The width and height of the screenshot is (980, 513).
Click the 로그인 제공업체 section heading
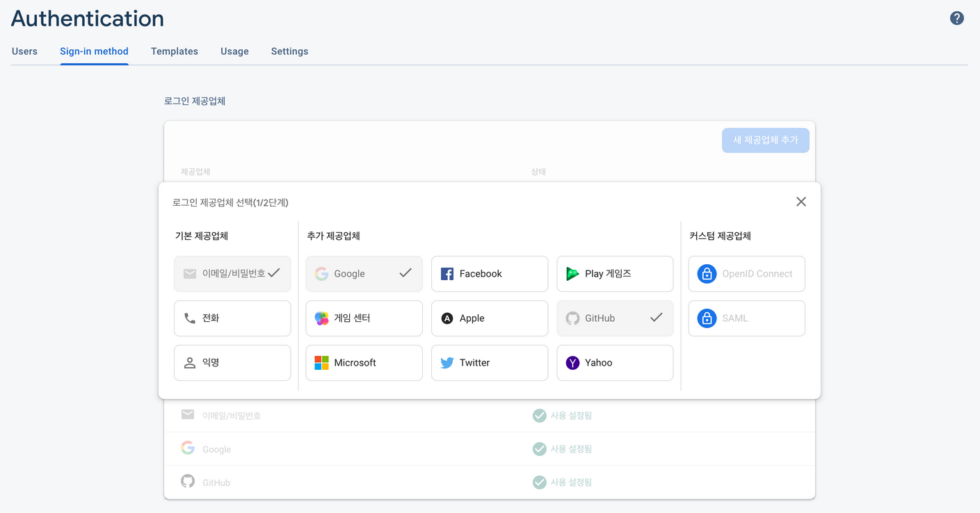(195, 101)
